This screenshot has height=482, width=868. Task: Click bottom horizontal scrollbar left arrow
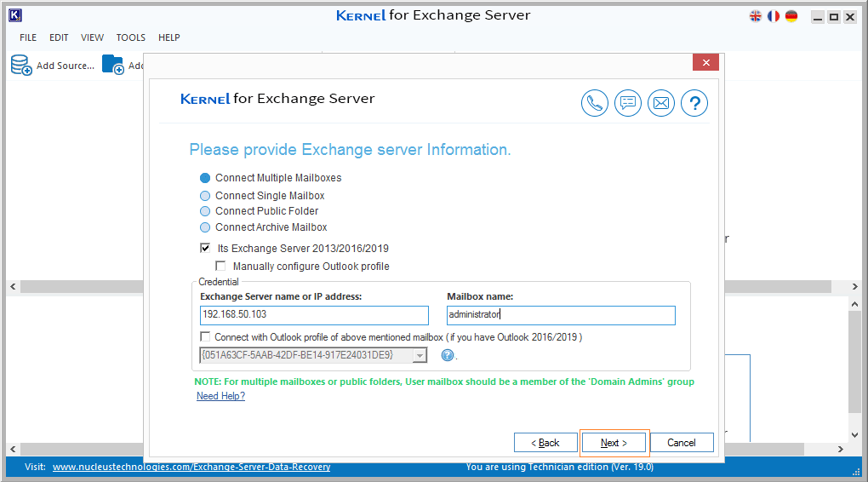tap(13, 449)
